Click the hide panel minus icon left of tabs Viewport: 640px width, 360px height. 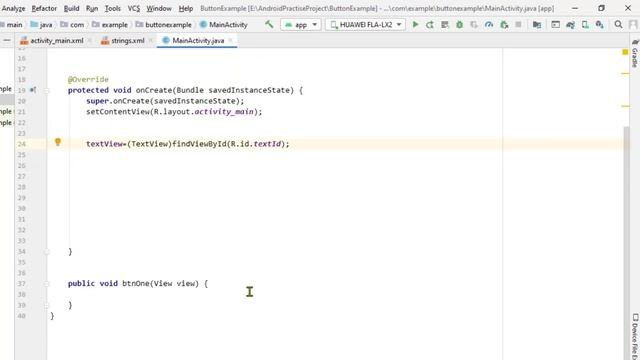pyautogui.click(x=7, y=40)
